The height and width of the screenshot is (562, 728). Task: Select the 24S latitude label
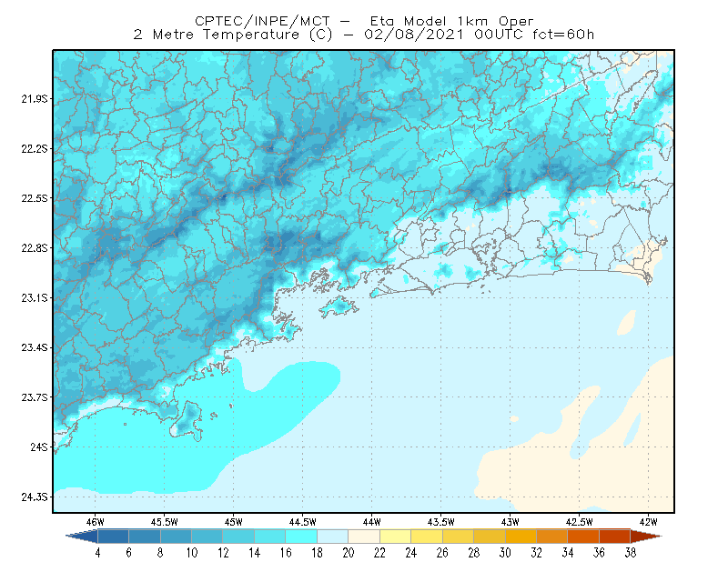click(39, 447)
